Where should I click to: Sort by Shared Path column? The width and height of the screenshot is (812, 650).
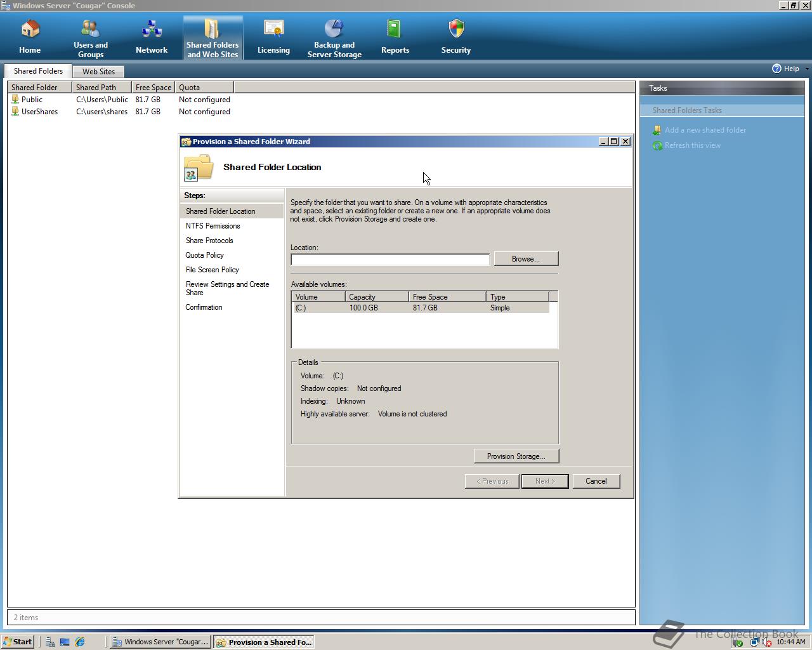tap(101, 88)
